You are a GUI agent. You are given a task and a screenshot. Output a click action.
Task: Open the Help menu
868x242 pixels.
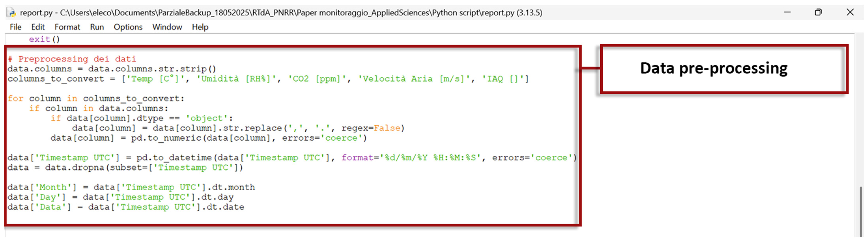[x=200, y=27]
